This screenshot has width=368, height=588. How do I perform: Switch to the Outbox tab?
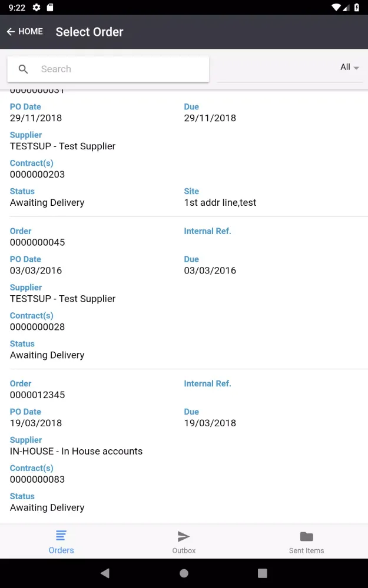click(x=184, y=542)
